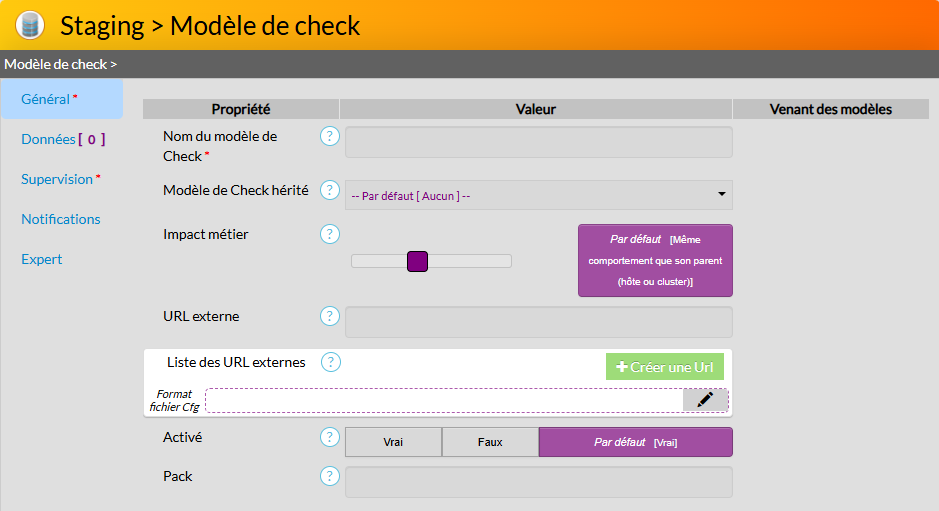Click help icon next to Impact métier
The image size is (939, 511).
tap(330, 234)
